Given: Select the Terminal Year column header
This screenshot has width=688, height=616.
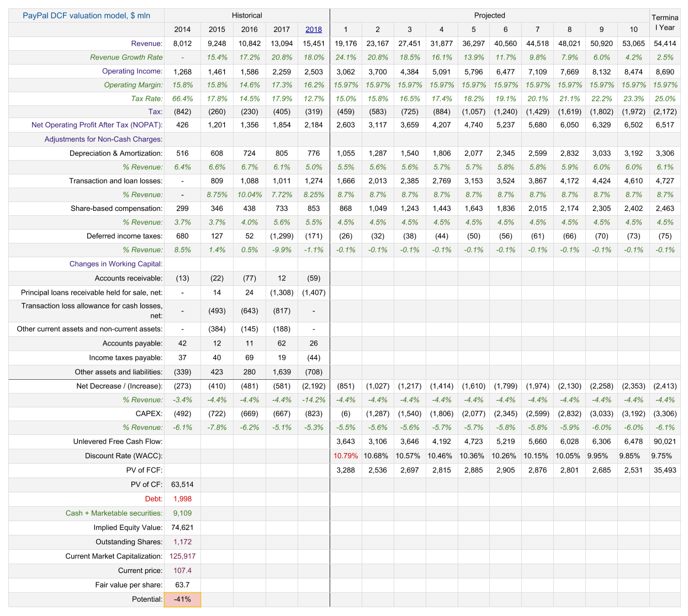Looking at the screenshot, I should [665, 23].
